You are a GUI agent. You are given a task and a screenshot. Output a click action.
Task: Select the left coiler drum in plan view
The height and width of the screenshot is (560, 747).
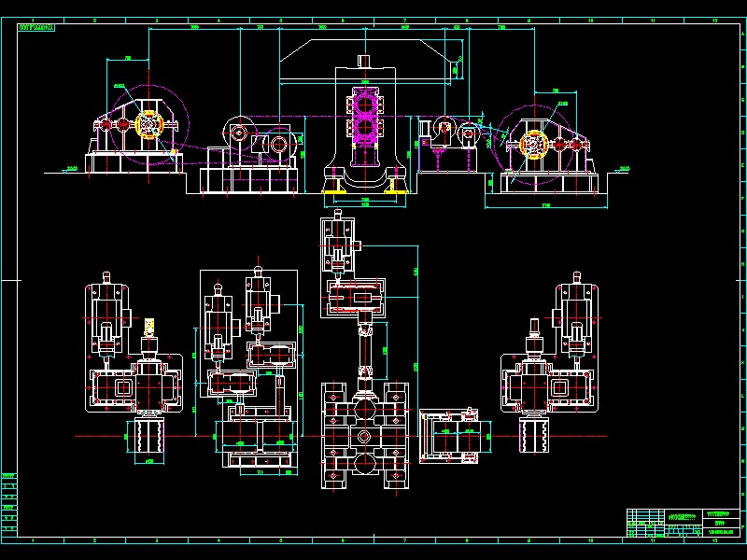149,436
